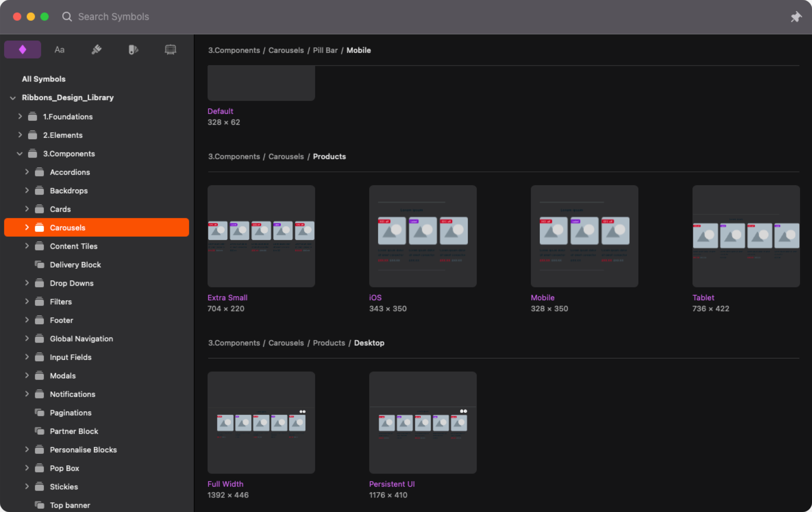The image size is (812, 512).
Task: Click the Input Fields folder icon
Action: 39,357
